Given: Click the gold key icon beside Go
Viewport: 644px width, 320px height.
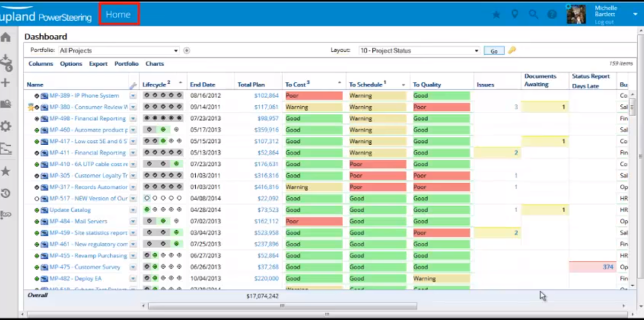Looking at the screenshot, I should pyautogui.click(x=512, y=50).
